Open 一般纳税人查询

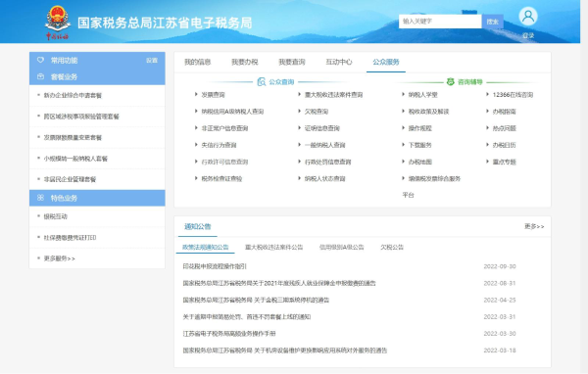[324, 145]
